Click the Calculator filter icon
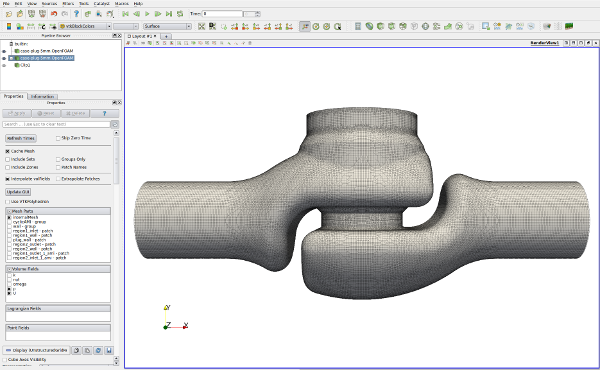This screenshot has height=370, width=600. pyautogui.click(x=358, y=26)
